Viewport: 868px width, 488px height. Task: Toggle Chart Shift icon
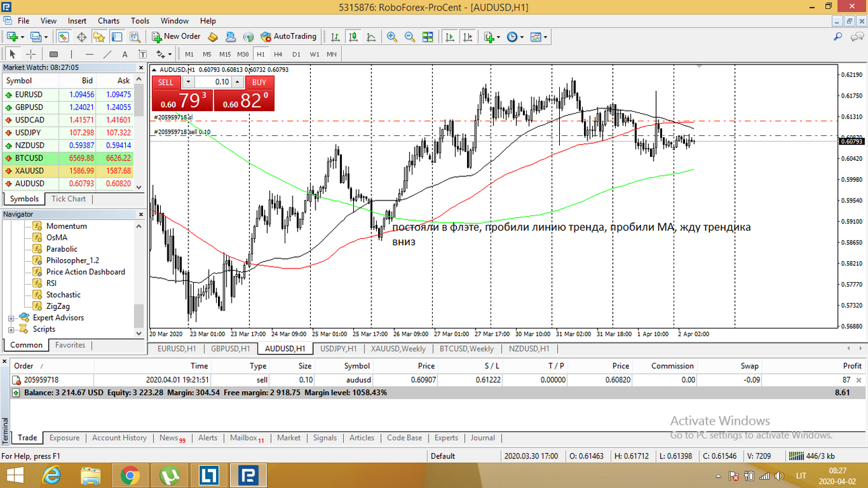tap(467, 36)
